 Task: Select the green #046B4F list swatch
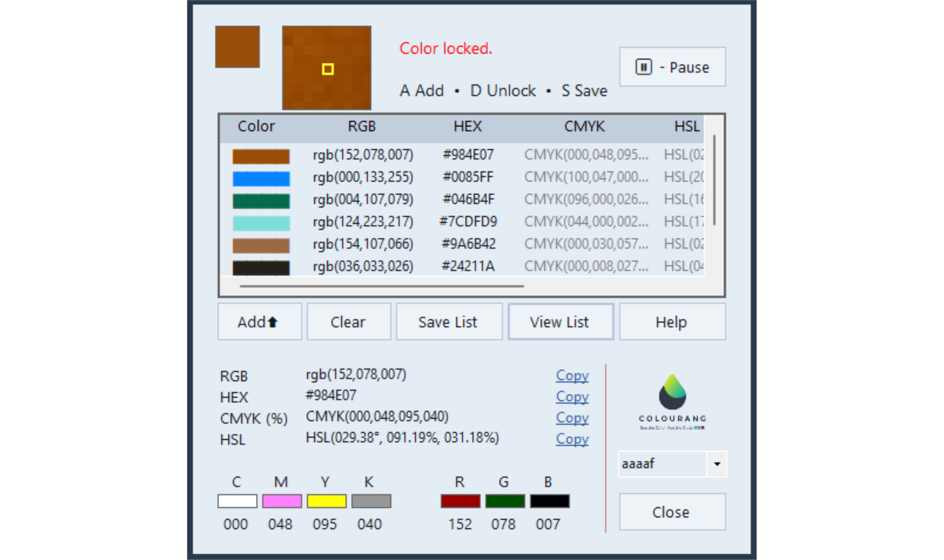point(261,201)
